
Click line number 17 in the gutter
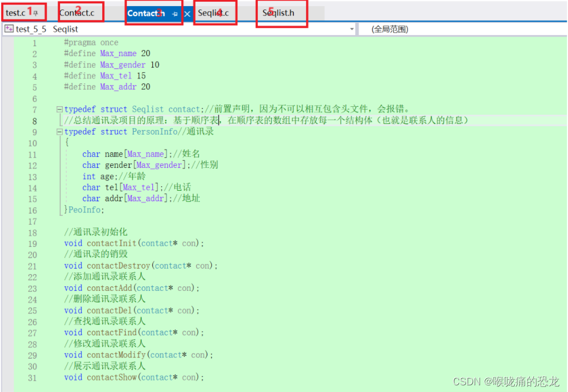click(32, 221)
